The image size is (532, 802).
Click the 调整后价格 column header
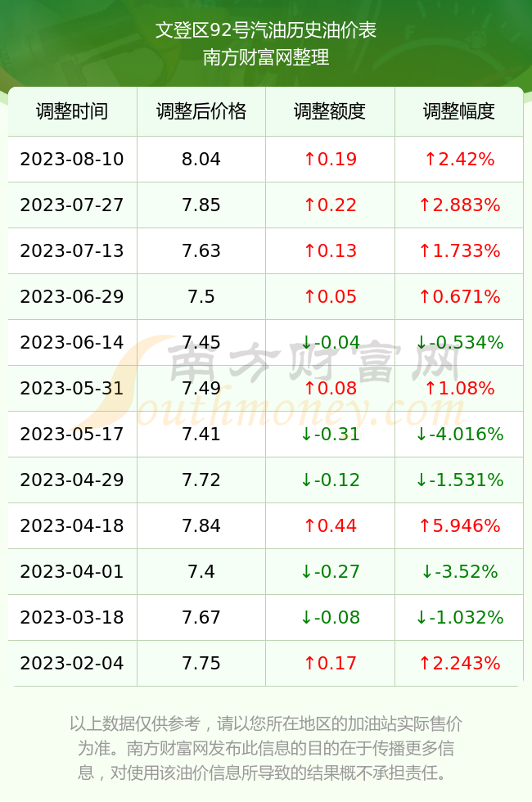coord(201,111)
